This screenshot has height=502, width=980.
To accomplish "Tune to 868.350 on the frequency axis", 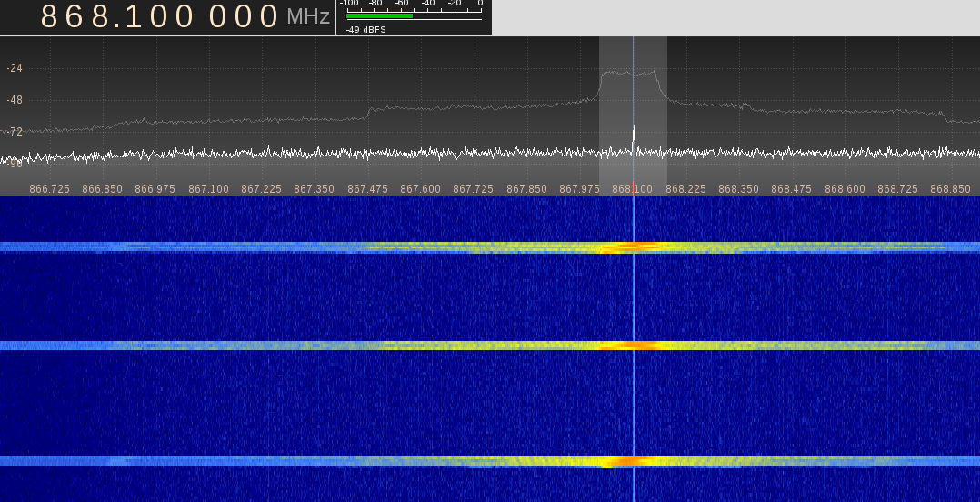I will tap(738, 189).
